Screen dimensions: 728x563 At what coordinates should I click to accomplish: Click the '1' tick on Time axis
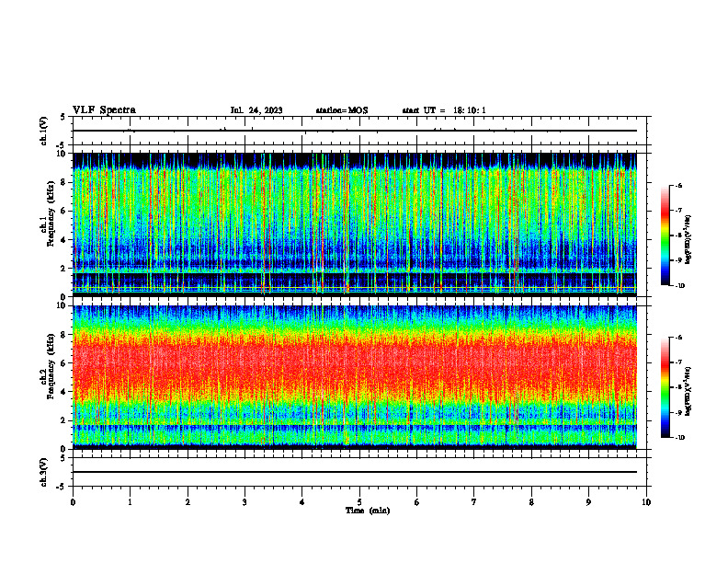tap(130, 502)
